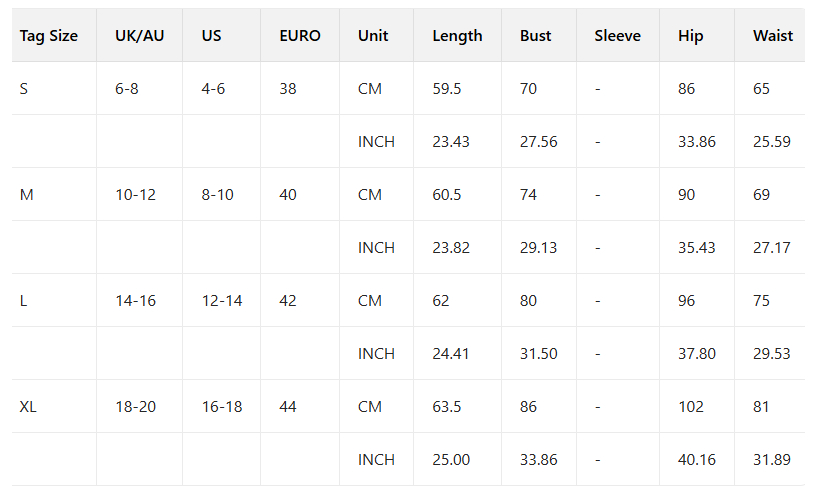Select the 24.41 length inch value
The width and height of the screenshot is (816, 488).
[x=450, y=354]
